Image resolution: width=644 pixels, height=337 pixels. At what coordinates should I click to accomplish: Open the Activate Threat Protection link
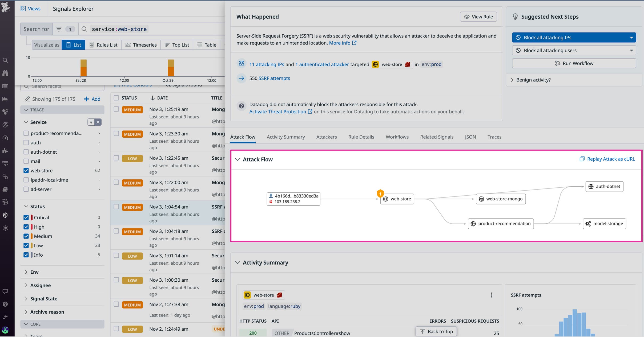coord(277,112)
